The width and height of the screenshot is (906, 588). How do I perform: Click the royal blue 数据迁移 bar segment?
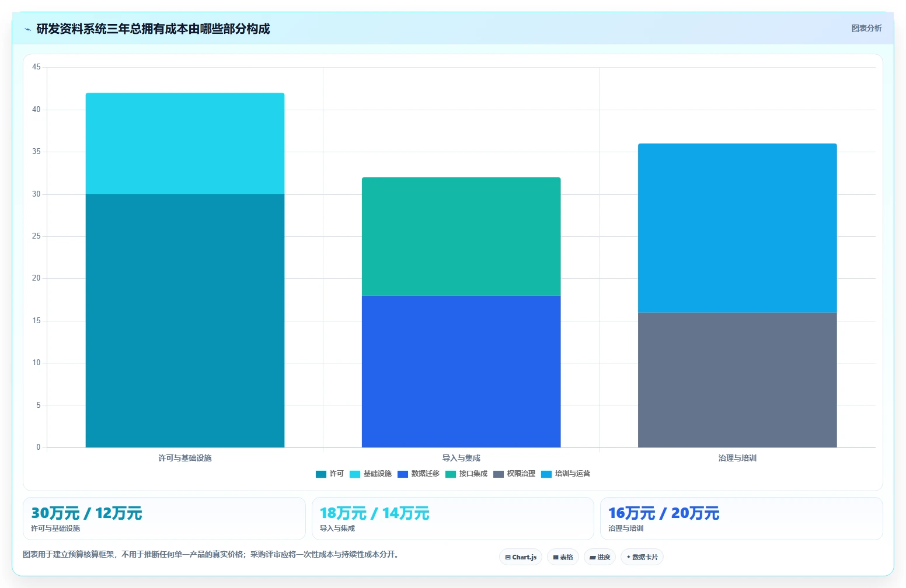[461, 372]
